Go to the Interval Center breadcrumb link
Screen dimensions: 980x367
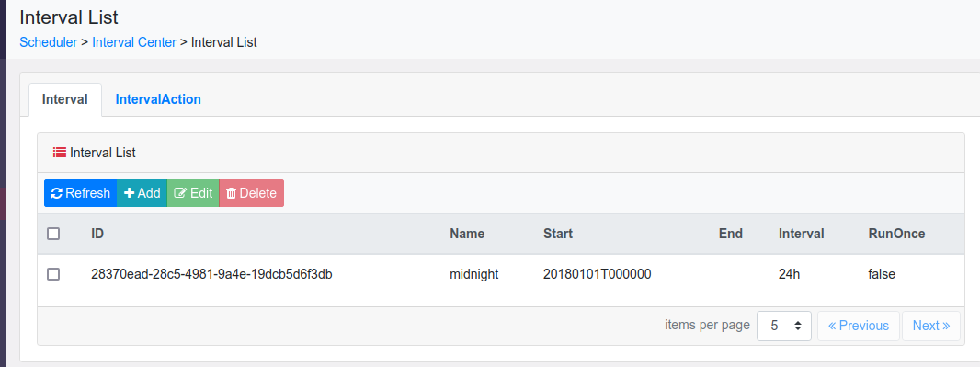point(134,42)
